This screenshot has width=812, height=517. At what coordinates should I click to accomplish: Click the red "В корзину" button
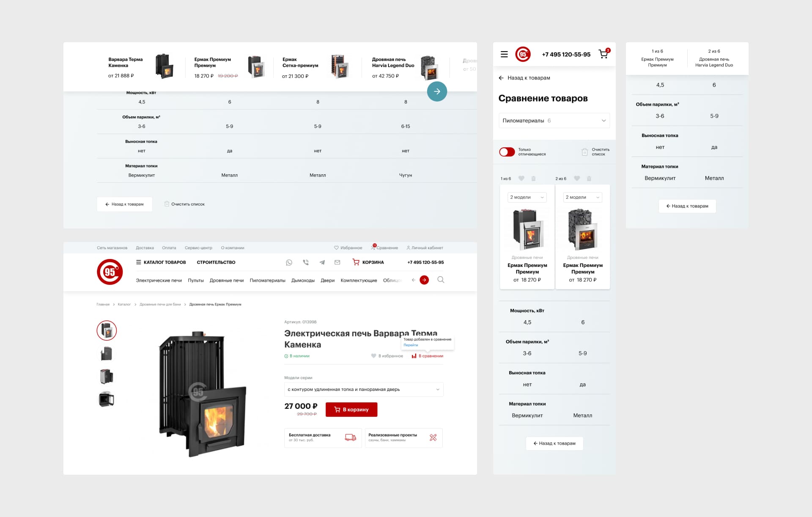click(351, 410)
